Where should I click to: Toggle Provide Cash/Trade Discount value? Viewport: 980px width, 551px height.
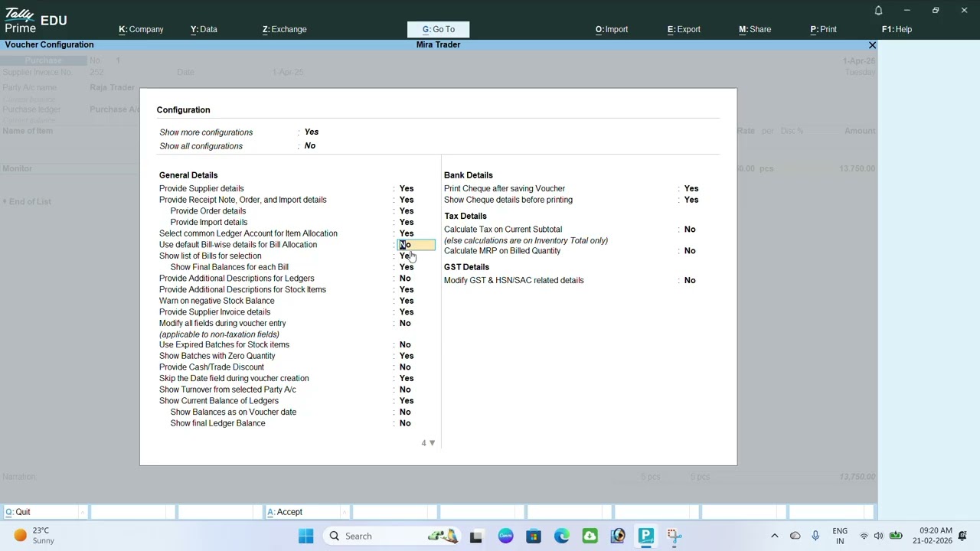click(405, 367)
